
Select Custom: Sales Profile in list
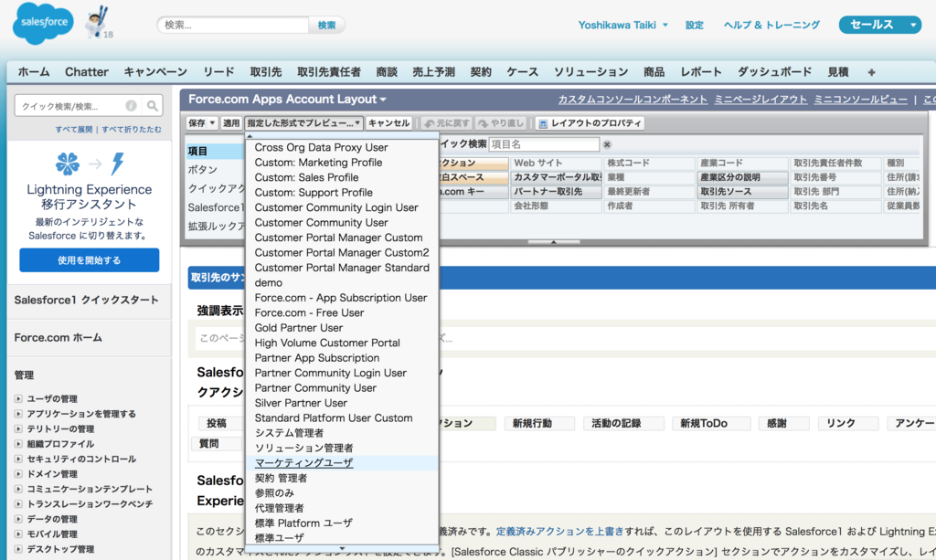(306, 177)
